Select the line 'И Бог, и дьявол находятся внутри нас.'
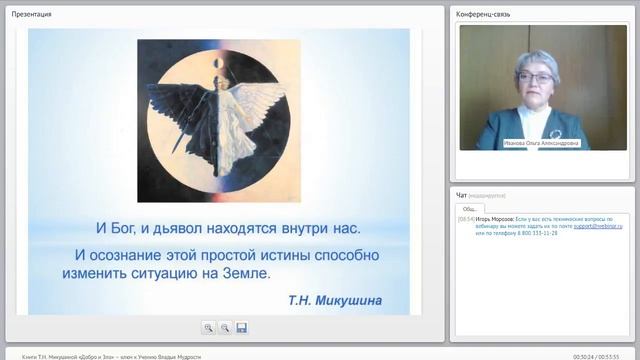 (228, 228)
